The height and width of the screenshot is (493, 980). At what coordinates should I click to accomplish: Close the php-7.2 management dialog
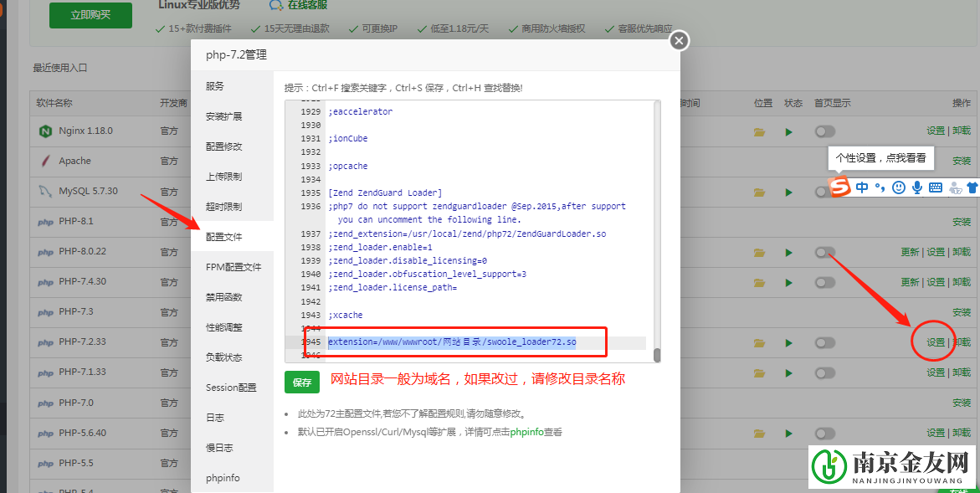click(x=680, y=40)
